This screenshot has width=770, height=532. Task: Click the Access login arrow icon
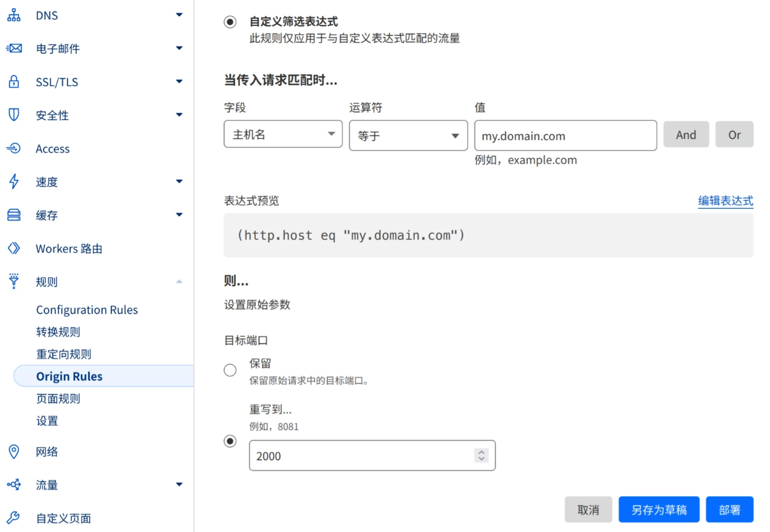point(14,149)
